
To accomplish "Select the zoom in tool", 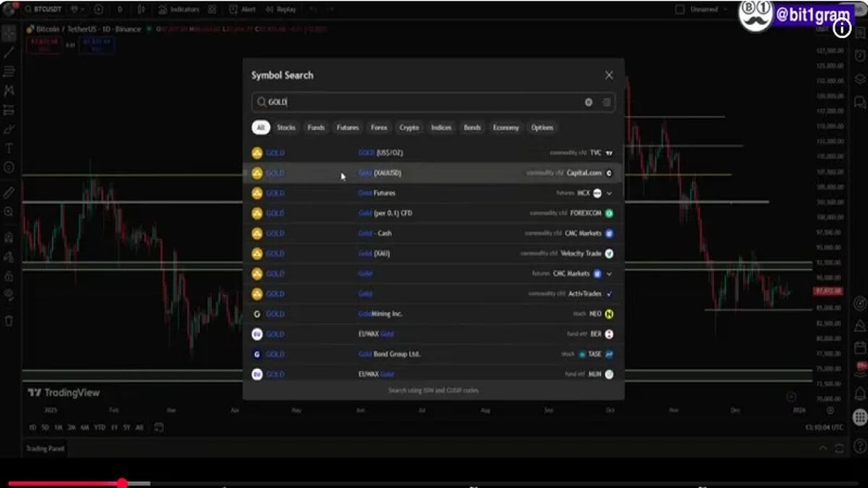I will pyautogui.click(x=9, y=212).
